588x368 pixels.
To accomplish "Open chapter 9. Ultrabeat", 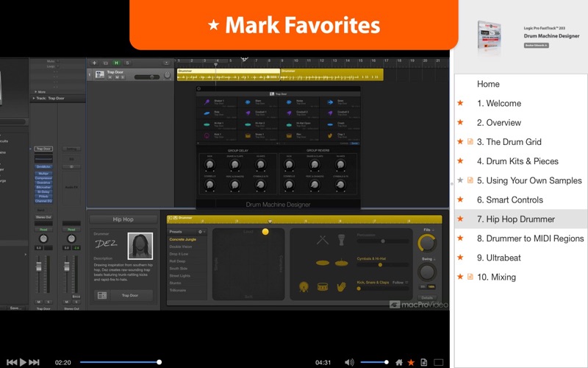I will [499, 258].
